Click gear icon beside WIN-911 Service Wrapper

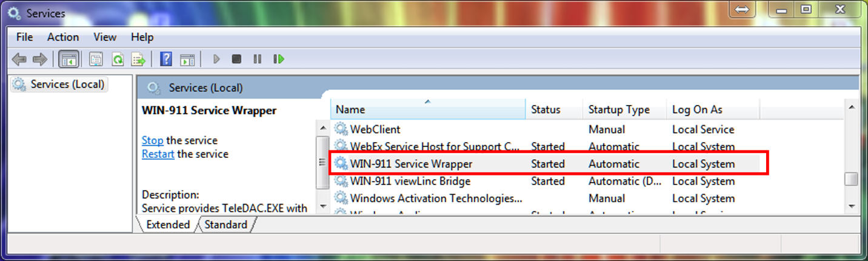[x=341, y=164]
